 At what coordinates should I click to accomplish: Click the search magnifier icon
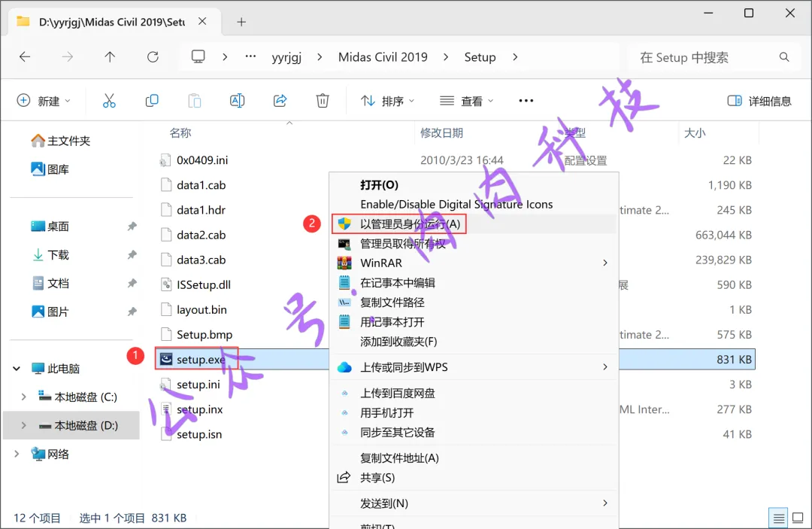coord(784,57)
